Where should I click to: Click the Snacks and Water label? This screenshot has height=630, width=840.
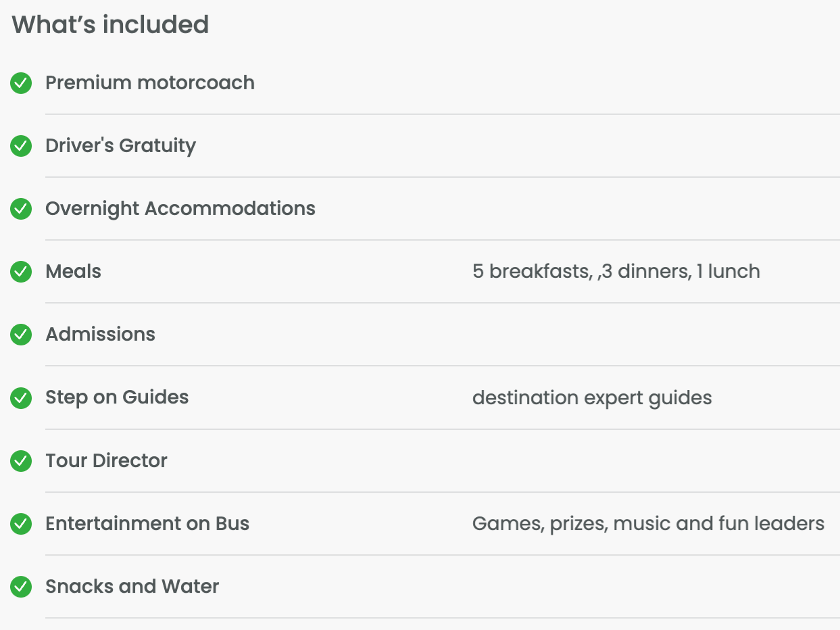click(132, 587)
